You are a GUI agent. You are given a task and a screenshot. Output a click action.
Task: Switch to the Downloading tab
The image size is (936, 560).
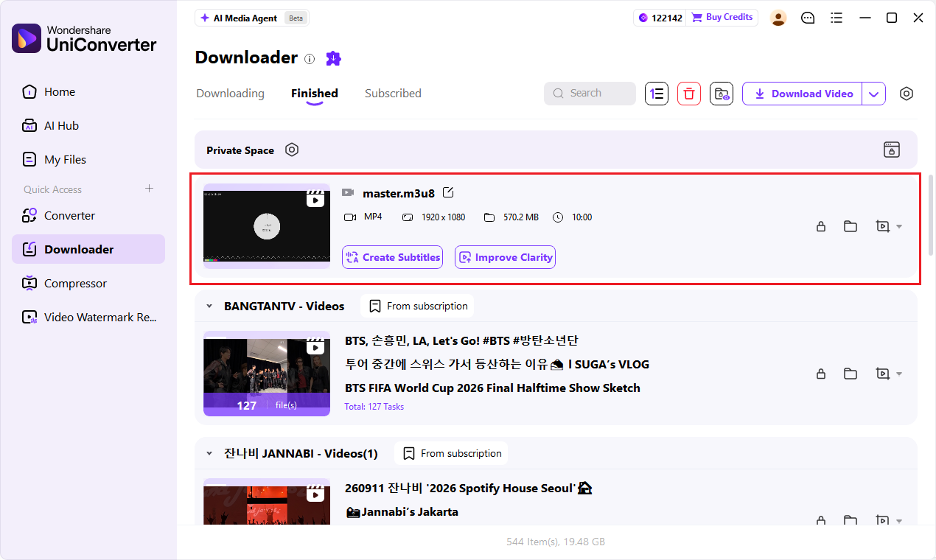[x=230, y=94]
